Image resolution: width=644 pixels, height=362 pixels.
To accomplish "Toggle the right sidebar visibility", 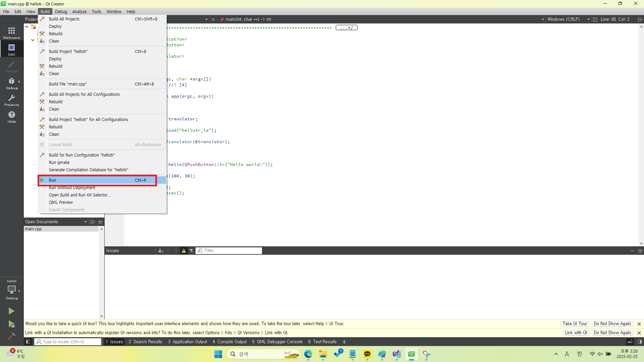I will pos(640,342).
